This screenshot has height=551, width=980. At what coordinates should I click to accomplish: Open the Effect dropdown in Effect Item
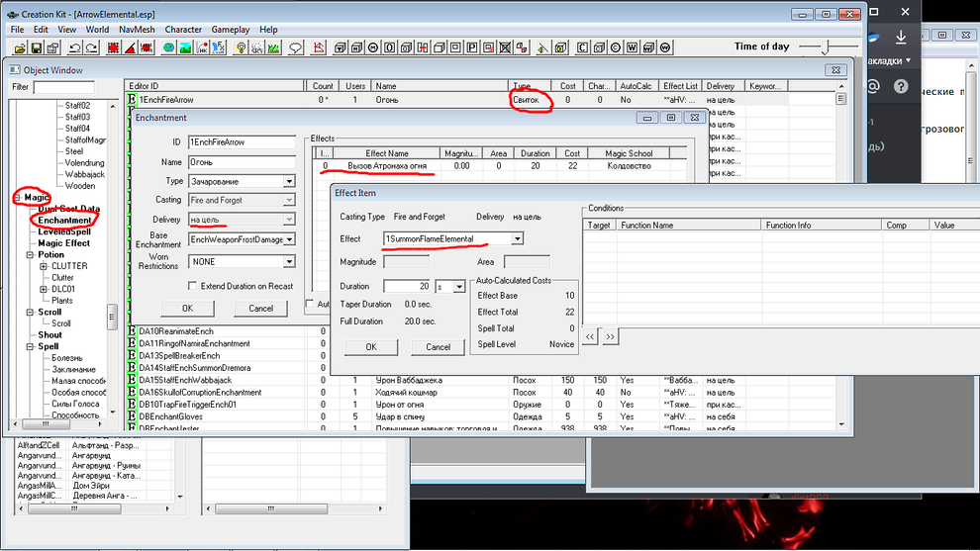click(x=518, y=239)
